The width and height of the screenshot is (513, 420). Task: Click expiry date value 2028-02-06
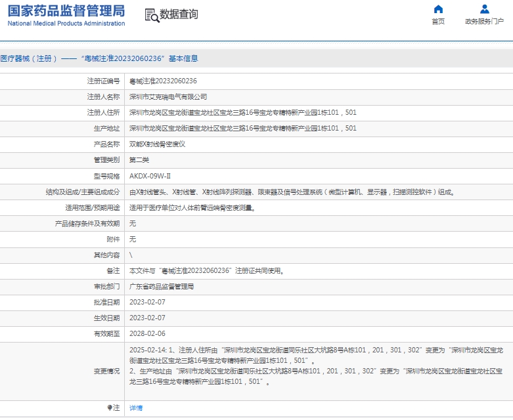point(147,333)
